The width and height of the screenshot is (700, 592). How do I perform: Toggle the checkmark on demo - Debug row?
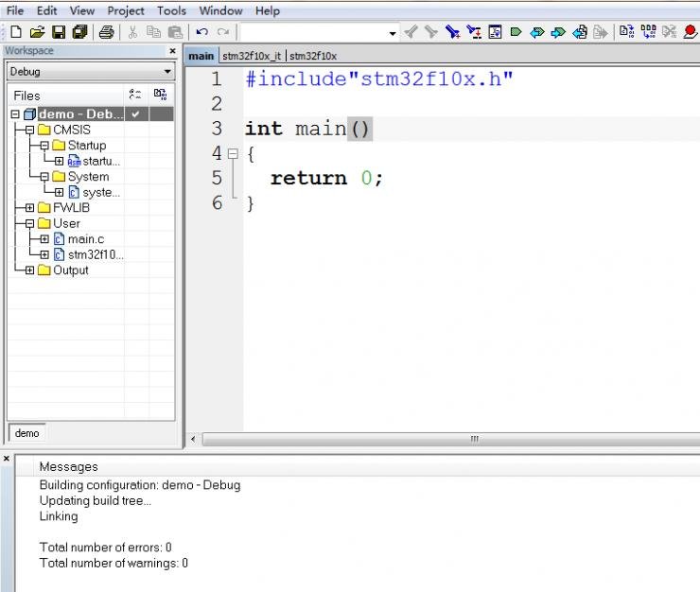coord(136,114)
